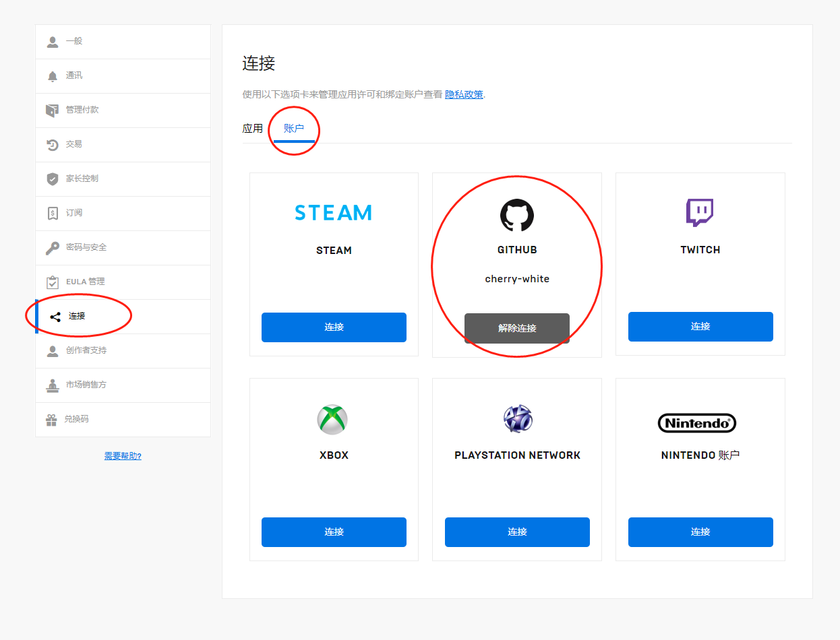Connect the Xbox account

[x=334, y=532]
